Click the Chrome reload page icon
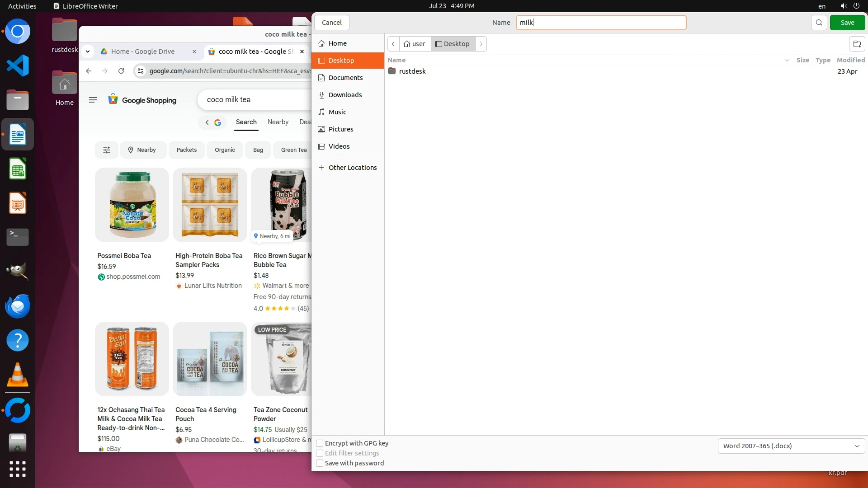Screen dimensions: 868x488 [121, 71]
